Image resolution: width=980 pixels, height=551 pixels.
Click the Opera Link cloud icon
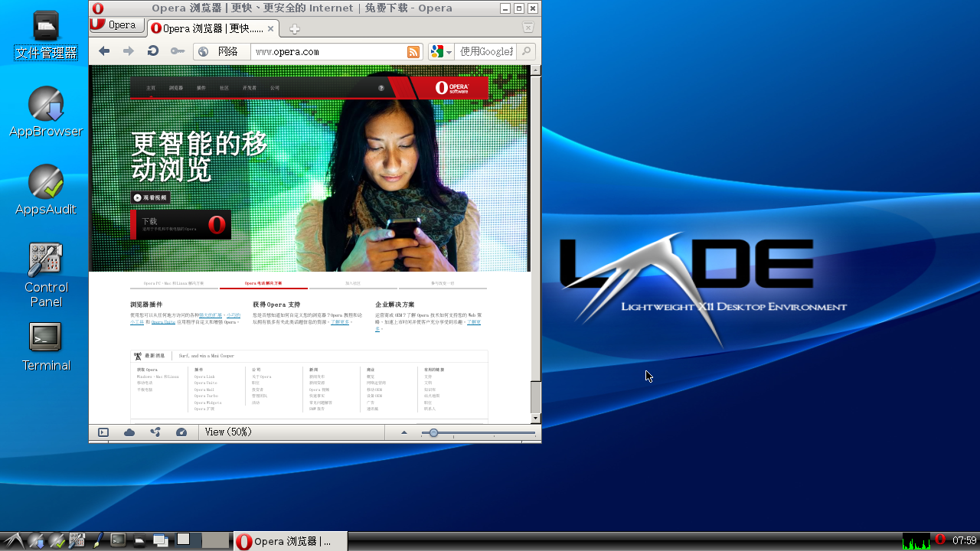(129, 432)
